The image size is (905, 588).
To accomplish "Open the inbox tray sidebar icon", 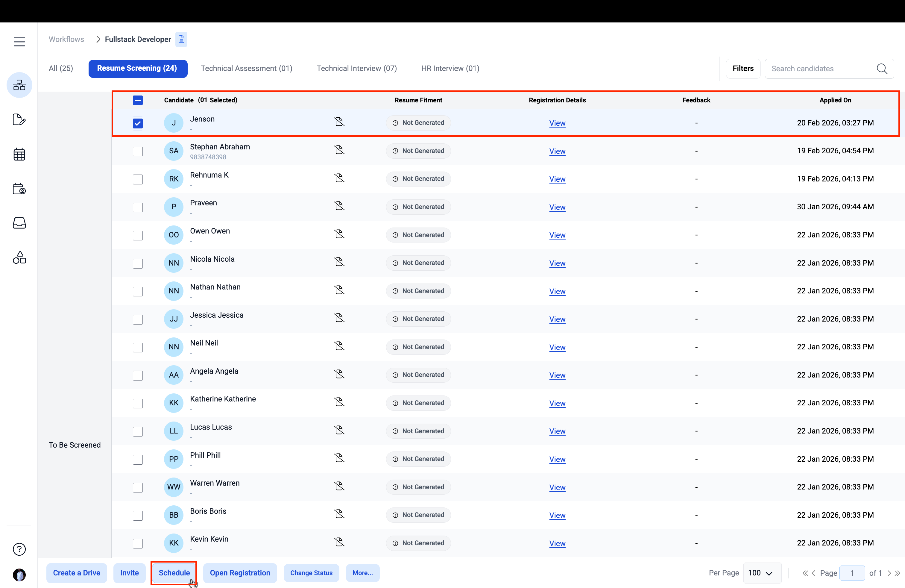I will click(19, 223).
